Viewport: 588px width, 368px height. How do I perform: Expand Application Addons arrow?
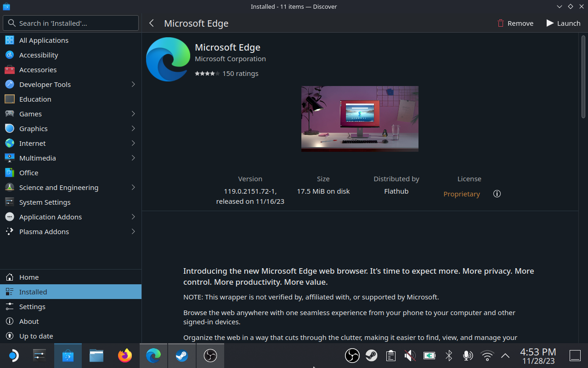point(133,217)
